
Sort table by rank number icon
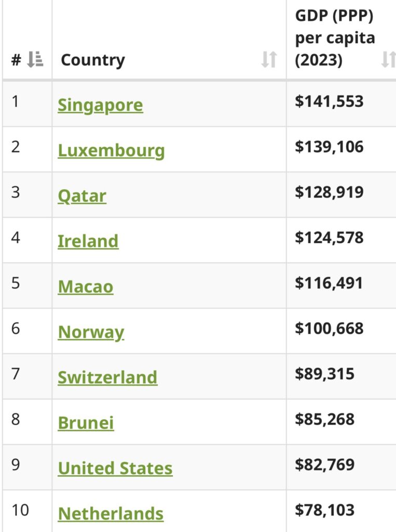pyautogui.click(x=35, y=60)
